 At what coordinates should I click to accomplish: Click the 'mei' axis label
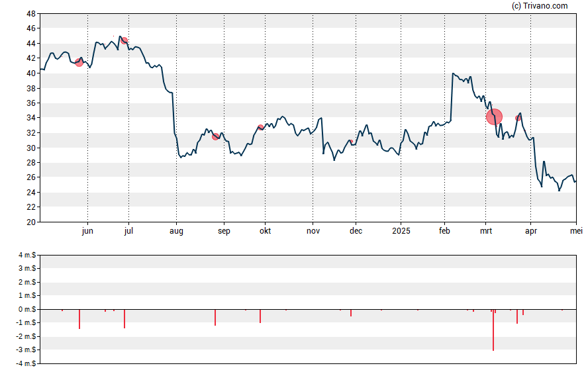coord(576,231)
